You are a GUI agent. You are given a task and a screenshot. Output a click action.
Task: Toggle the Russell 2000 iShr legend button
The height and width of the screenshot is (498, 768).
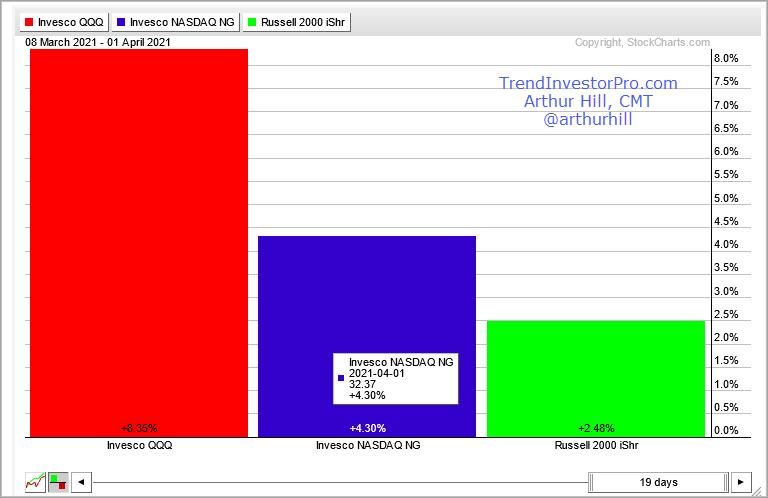pos(297,21)
